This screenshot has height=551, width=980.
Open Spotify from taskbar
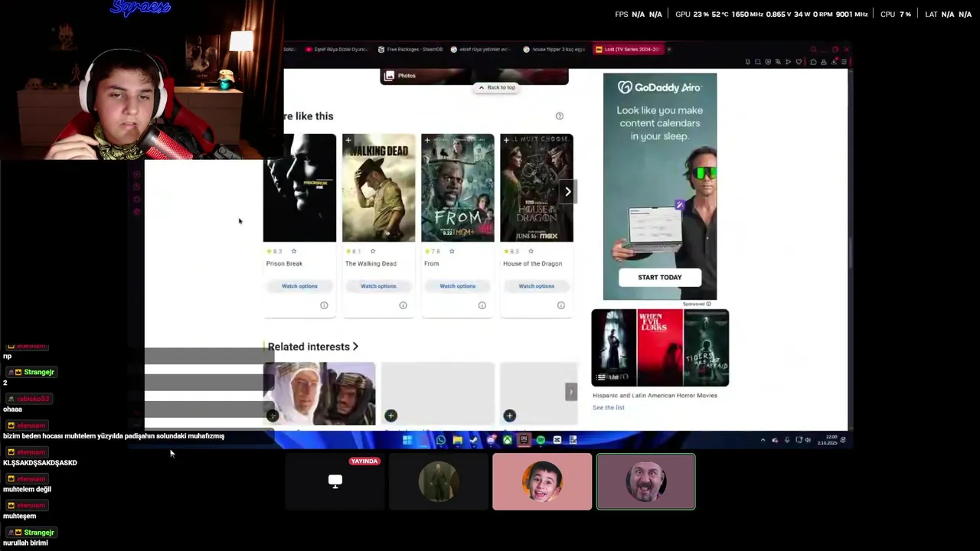point(541,440)
